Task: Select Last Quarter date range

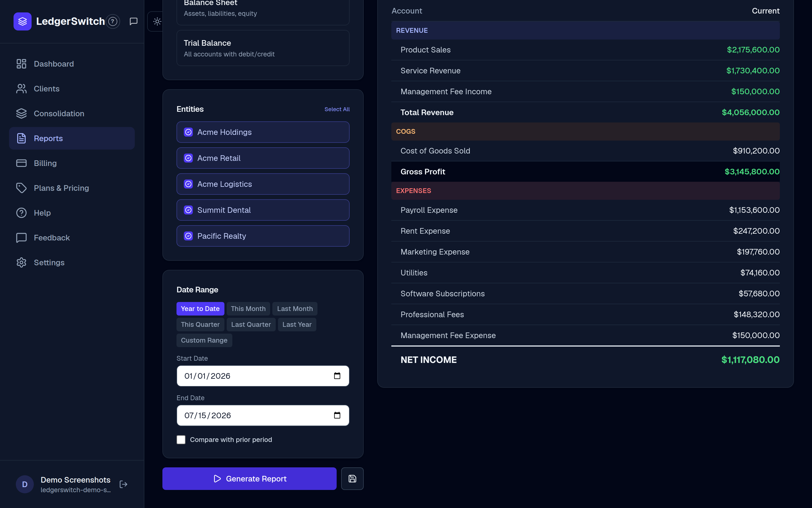Action: (x=251, y=325)
